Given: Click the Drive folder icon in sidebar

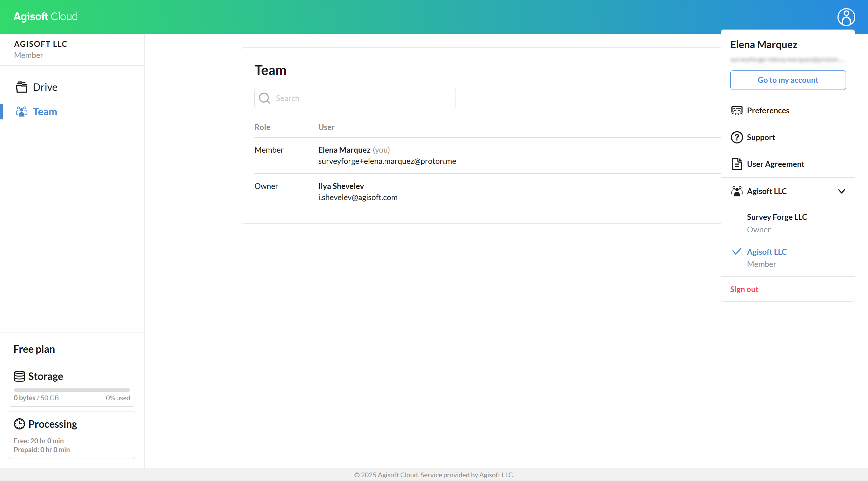Looking at the screenshot, I should click(x=22, y=87).
